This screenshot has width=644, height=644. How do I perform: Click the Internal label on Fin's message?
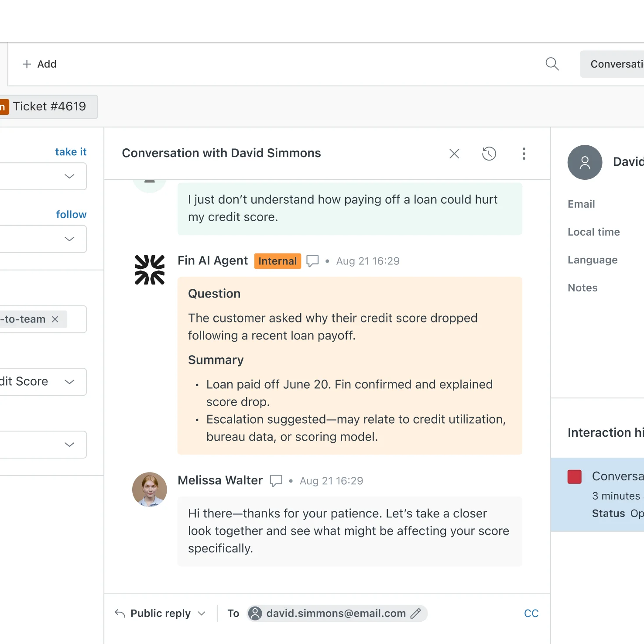point(277,260)
